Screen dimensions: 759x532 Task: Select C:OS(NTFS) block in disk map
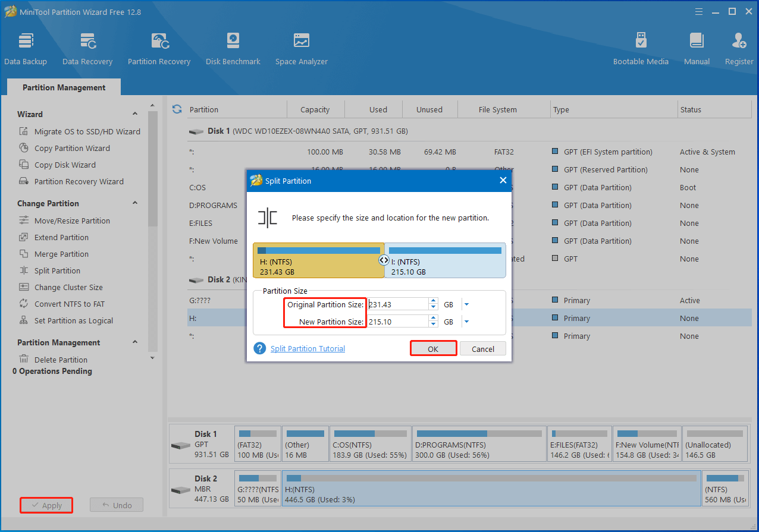[369, 444]
